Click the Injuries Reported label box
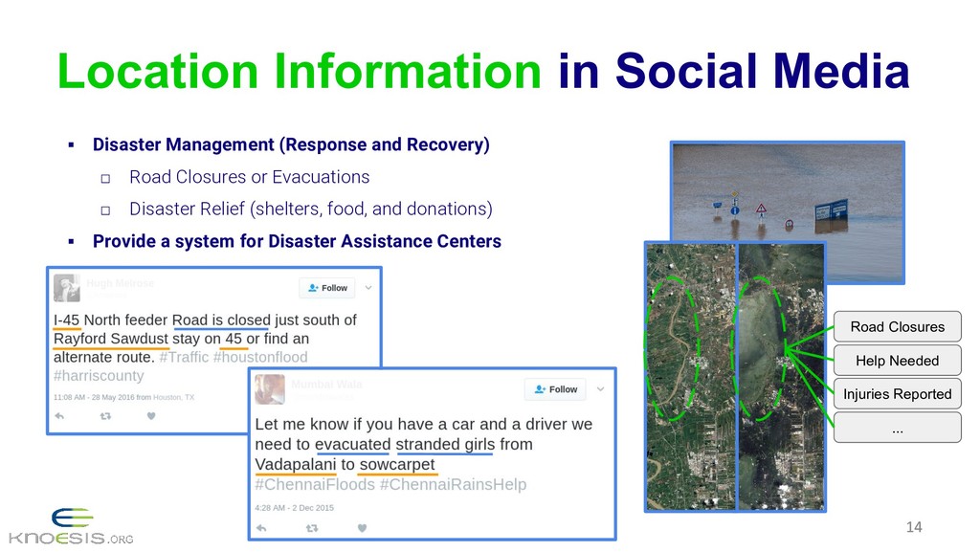 click(x=897, y=394)
